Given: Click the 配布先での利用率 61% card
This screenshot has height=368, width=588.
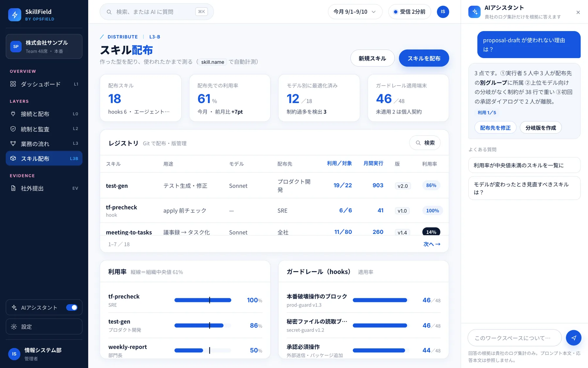Looking at the screenshot, I should pos(230,98).
